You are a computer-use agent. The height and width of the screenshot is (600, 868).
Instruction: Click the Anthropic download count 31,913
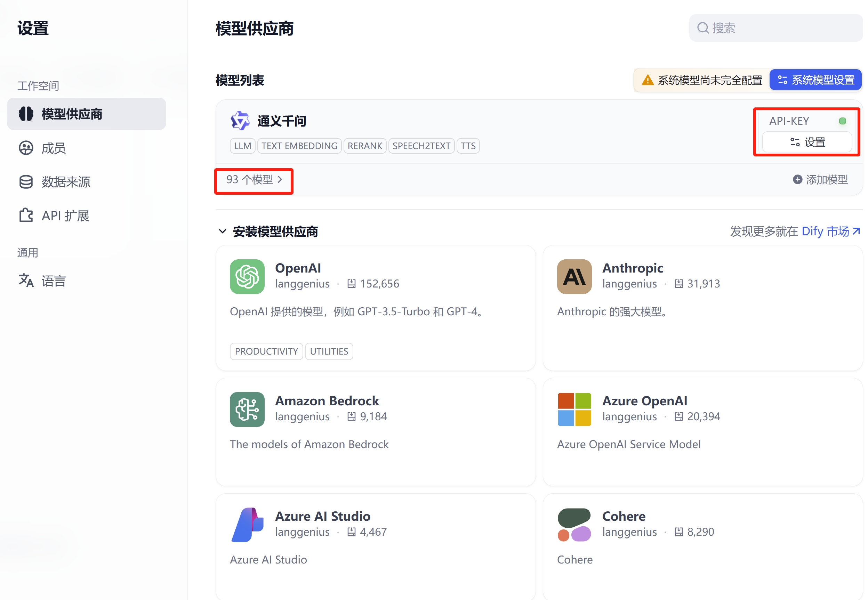(x=703, y=284)
